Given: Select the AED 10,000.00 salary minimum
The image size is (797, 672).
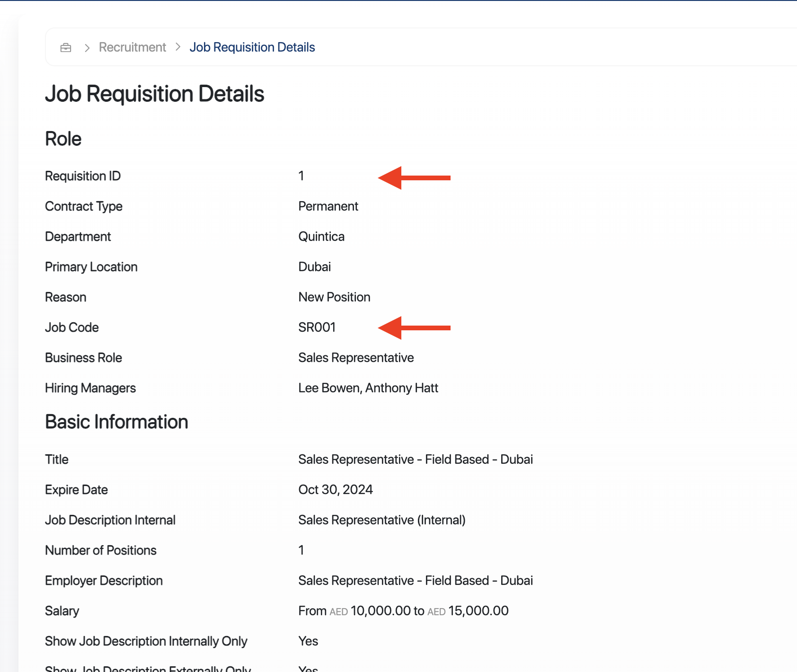Looking at the screenshot, I should (x=370, y=611).
